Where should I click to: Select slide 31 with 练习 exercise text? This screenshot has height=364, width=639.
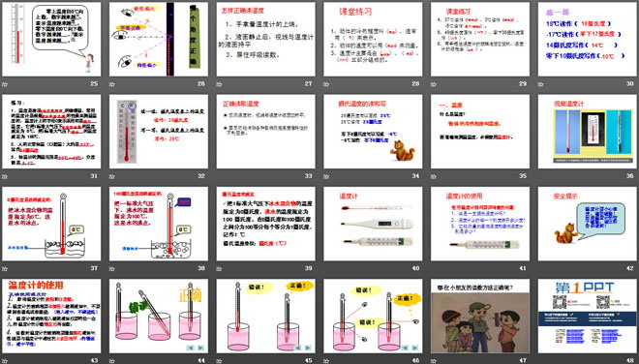click(x=51, y=132)
